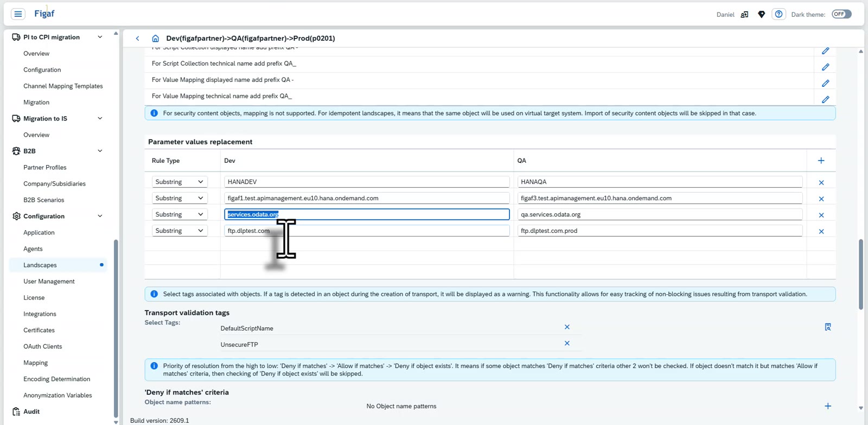Open the Certificates page
Screen dimensions: 868x425
coord(39,331)
